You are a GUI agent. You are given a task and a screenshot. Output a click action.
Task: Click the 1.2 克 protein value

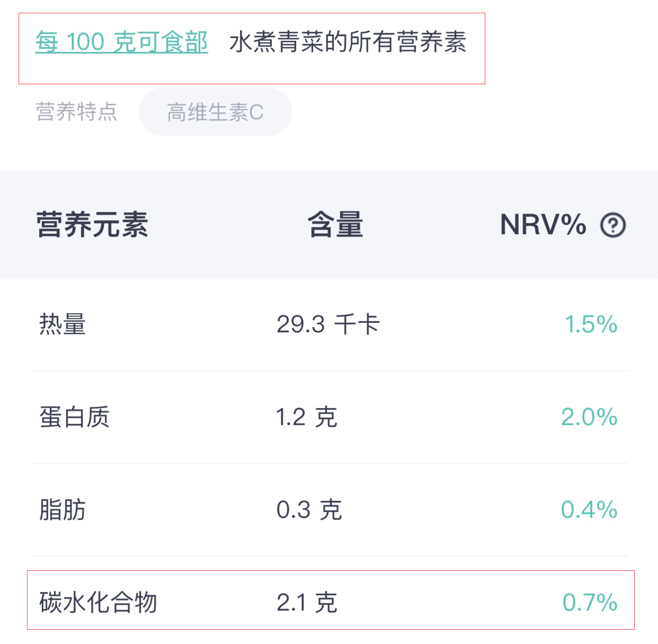tap(307, 417)
